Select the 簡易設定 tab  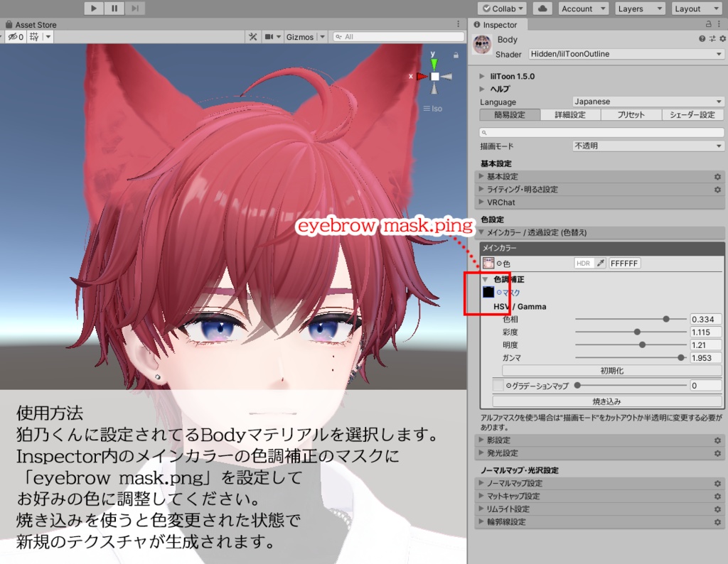pos(510,114)
